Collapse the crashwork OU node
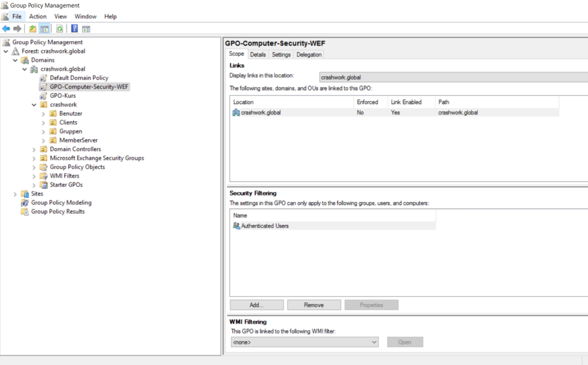 pyautogui.click(x=34, y=105)
